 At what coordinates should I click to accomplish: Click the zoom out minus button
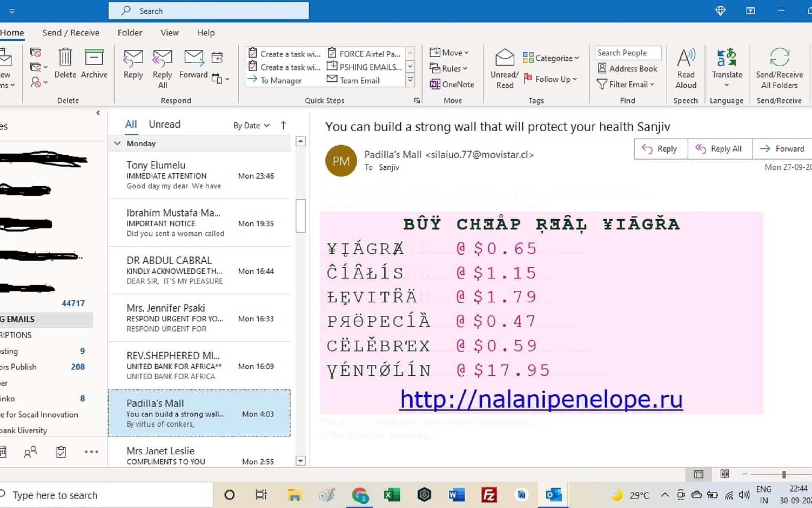(745, 474)
